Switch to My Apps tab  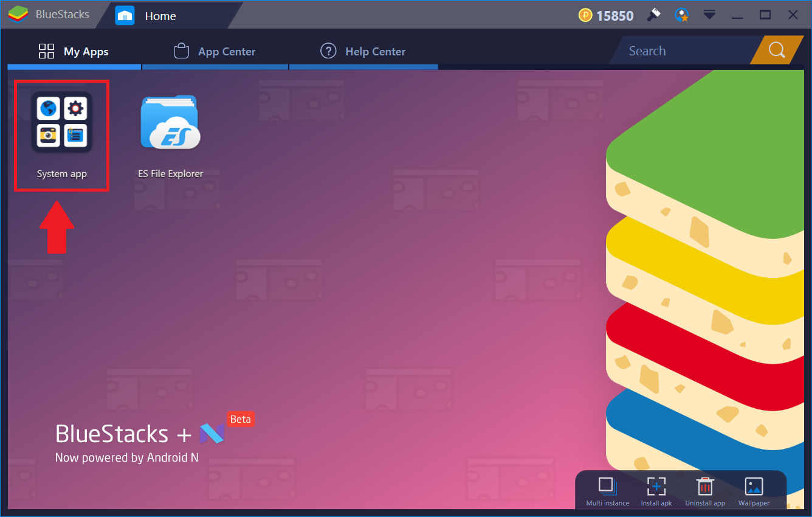point(74,51)
